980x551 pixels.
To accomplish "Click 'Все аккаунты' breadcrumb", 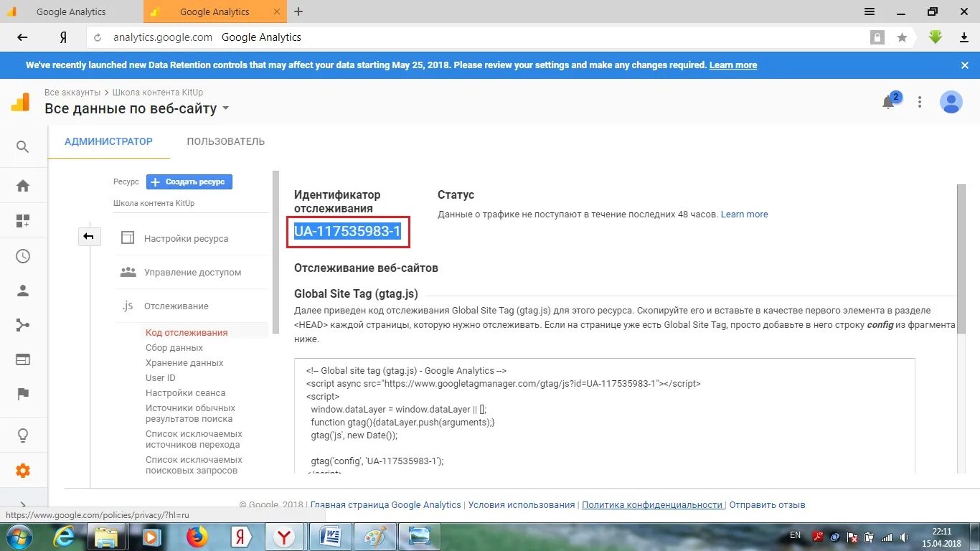I will pos(72,92).
